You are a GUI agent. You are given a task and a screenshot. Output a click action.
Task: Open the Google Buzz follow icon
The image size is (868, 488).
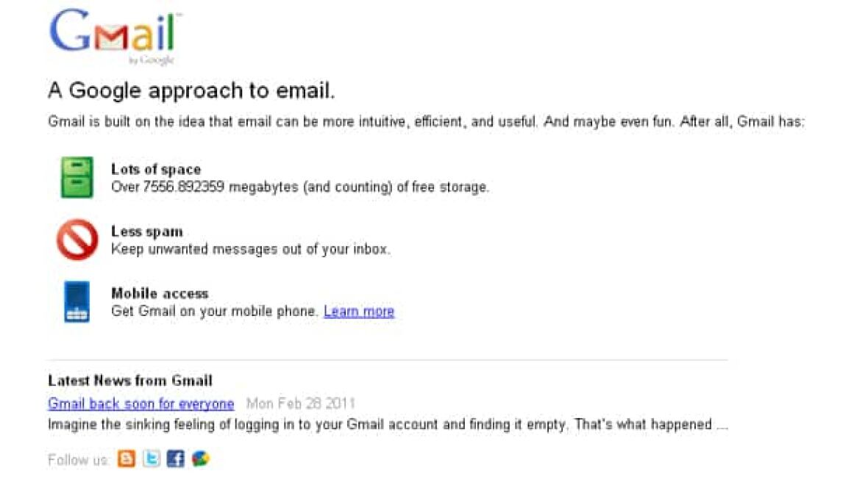click(200, 459)
